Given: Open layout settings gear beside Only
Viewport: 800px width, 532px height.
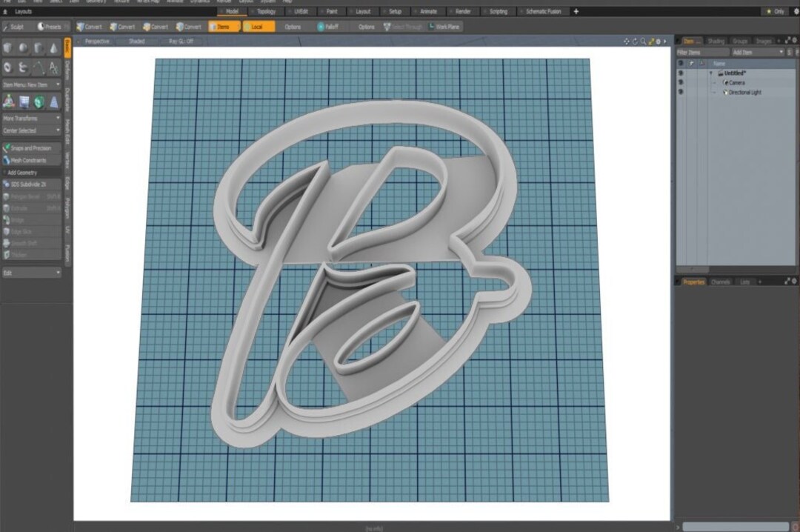Looking at the screenshot, I should (x=796, y=11).
